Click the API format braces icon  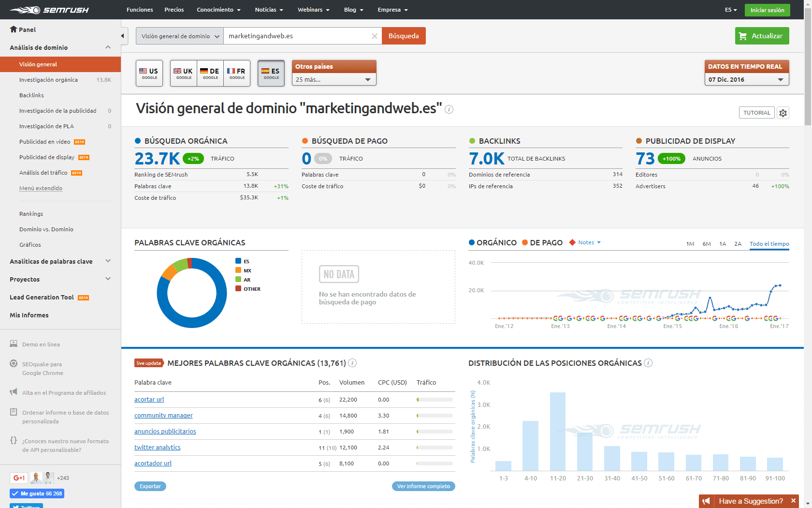point(14,440)
